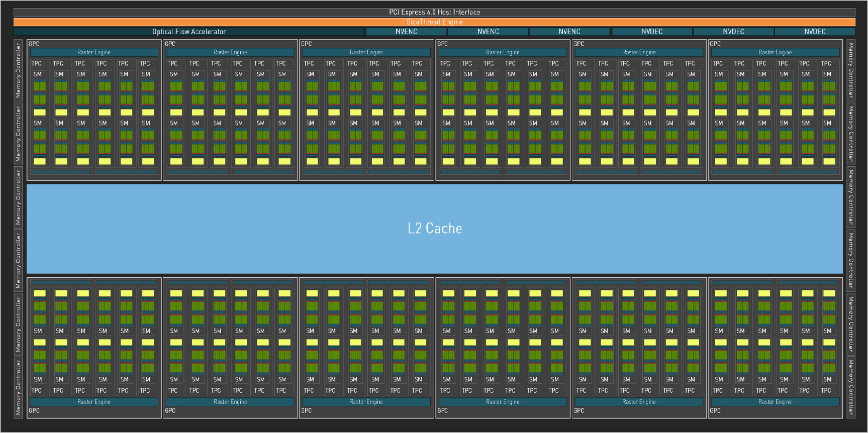Select the rightmost NVDEC block
Image resolution: width=868 pixels, height=433 pixels.
pos(815,32)
